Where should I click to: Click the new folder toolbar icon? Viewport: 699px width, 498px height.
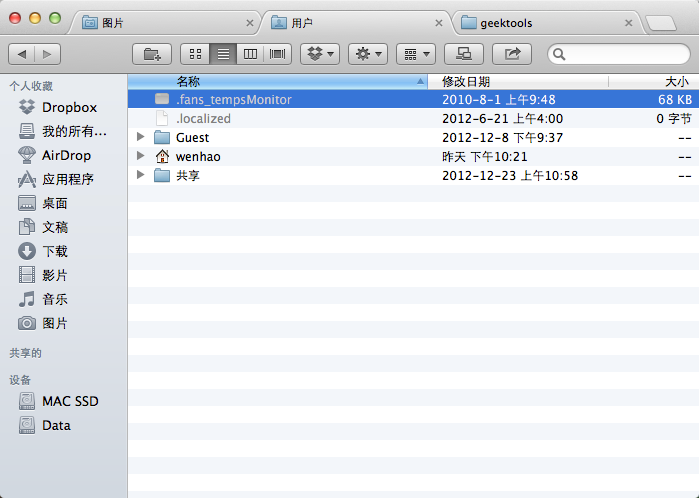[151, 54]
